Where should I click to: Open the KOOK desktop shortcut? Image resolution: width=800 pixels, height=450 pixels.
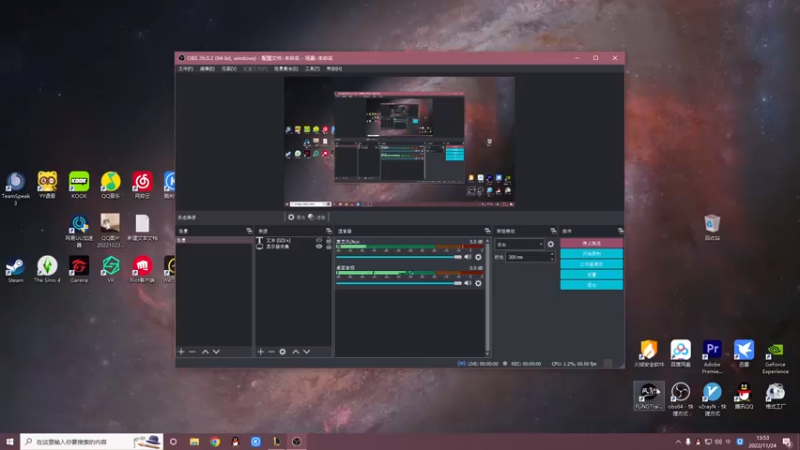(x=79, y=185)
